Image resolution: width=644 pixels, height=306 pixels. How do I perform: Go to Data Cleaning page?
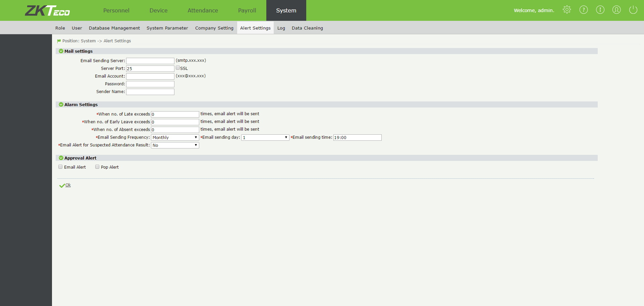tap(307, 28)
